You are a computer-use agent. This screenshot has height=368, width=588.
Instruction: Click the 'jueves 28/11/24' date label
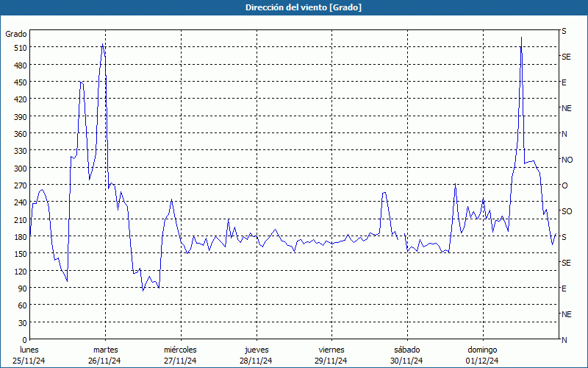[257, 355]
